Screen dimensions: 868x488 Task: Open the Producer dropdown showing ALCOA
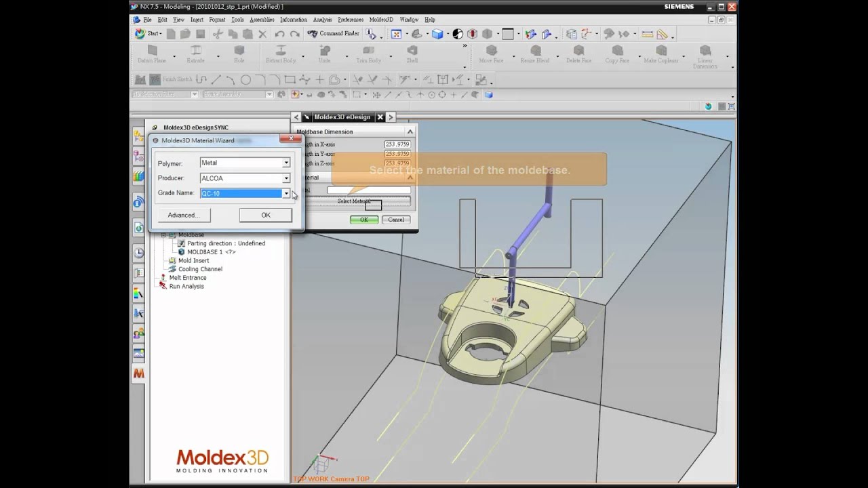pos(286,178)
